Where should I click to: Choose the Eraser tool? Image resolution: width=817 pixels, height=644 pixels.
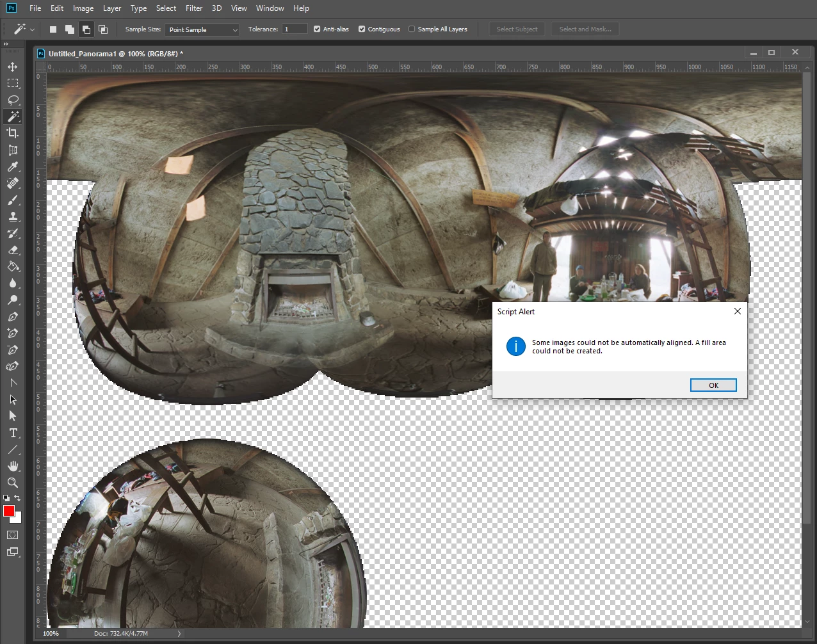coord(13,250)
